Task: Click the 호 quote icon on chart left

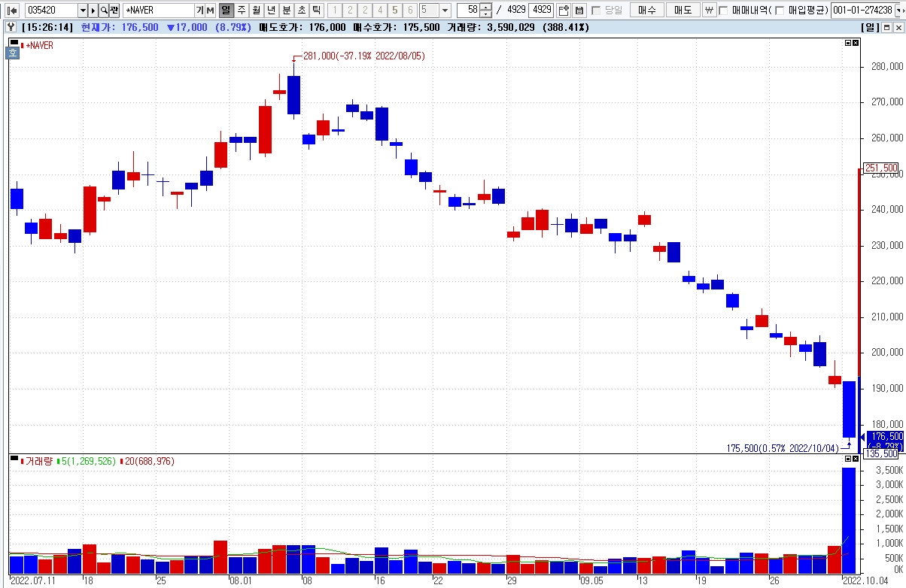Action: coord(13,53)
